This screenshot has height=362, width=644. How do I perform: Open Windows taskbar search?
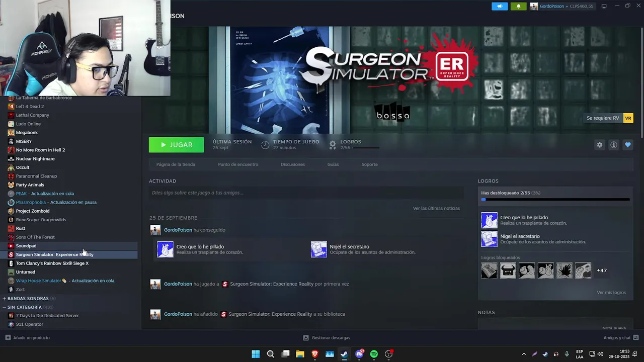(x=271, y=354)
